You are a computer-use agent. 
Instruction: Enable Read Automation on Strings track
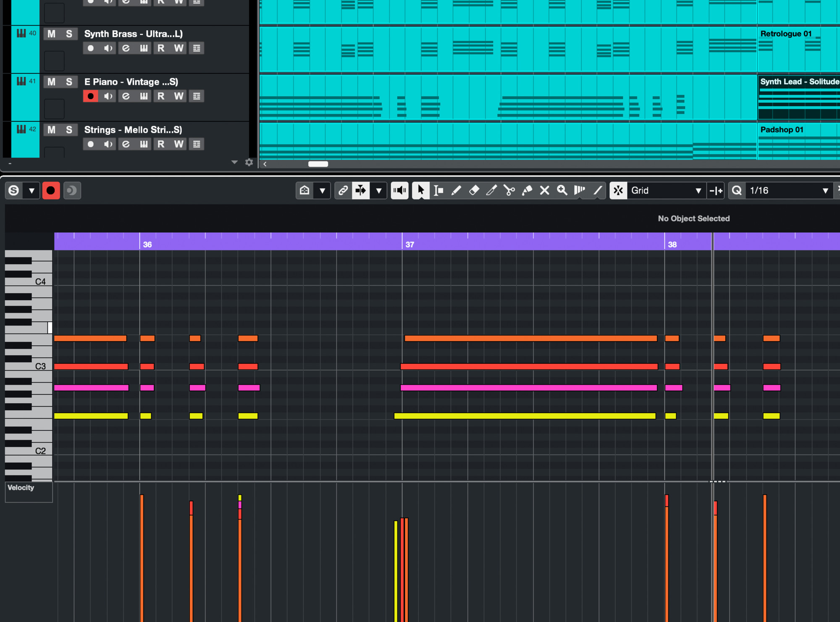(x=161, y=144)
